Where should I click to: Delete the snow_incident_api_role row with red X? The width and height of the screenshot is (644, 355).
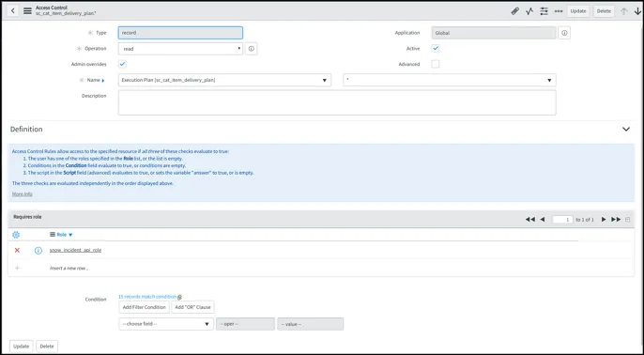pyautogui.click(x=17, y=250)
